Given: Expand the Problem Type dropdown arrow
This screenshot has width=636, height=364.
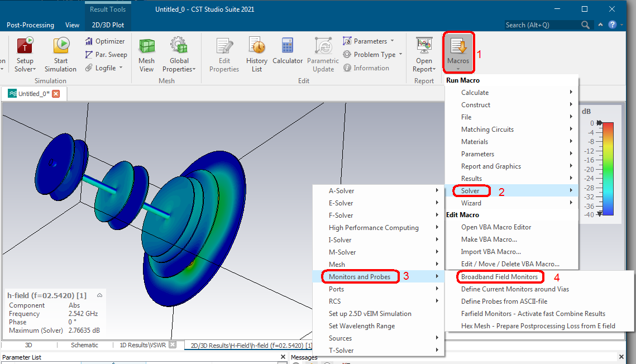Looking at the screenshot, I should click(401, 54).
